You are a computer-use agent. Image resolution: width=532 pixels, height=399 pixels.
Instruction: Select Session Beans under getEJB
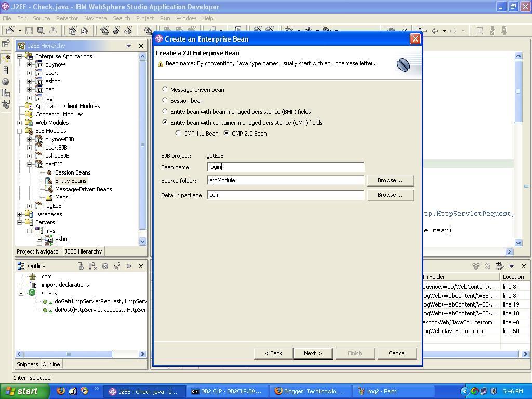pos(73,172)
